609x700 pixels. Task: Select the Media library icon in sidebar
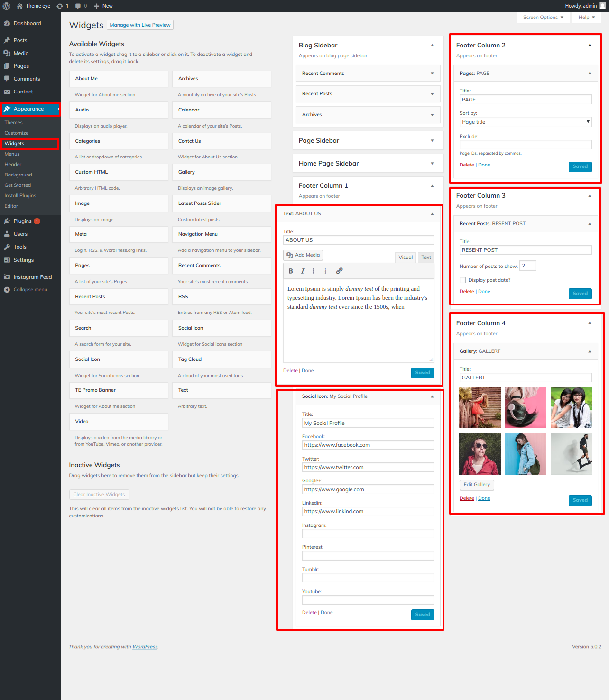pos(7,53)
